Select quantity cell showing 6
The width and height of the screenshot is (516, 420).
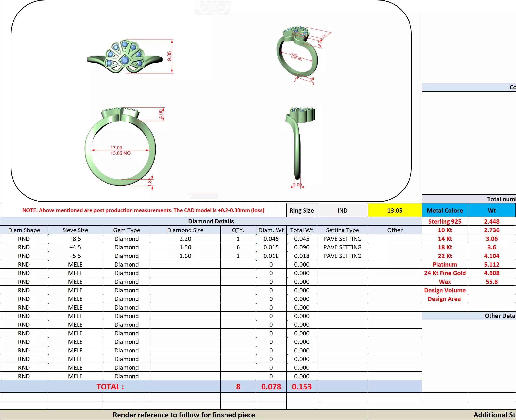[238, 247]
